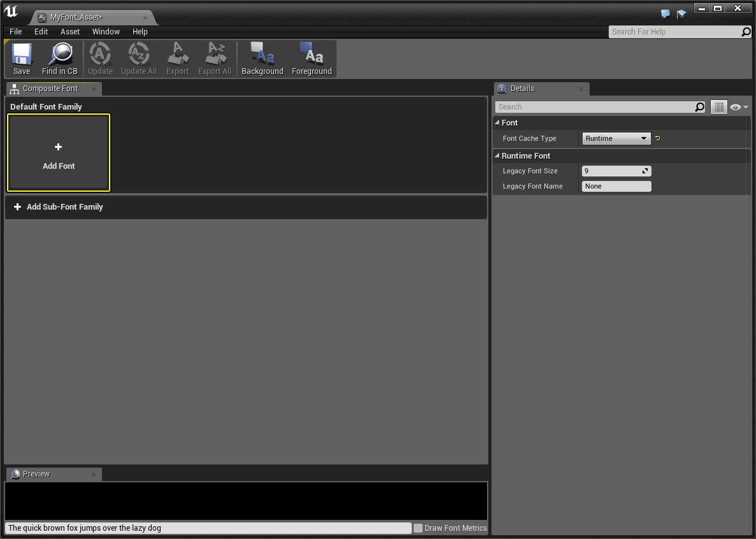Click the chat feedback bubble icon
Screen dimensions: 756x539
point(665,13)
